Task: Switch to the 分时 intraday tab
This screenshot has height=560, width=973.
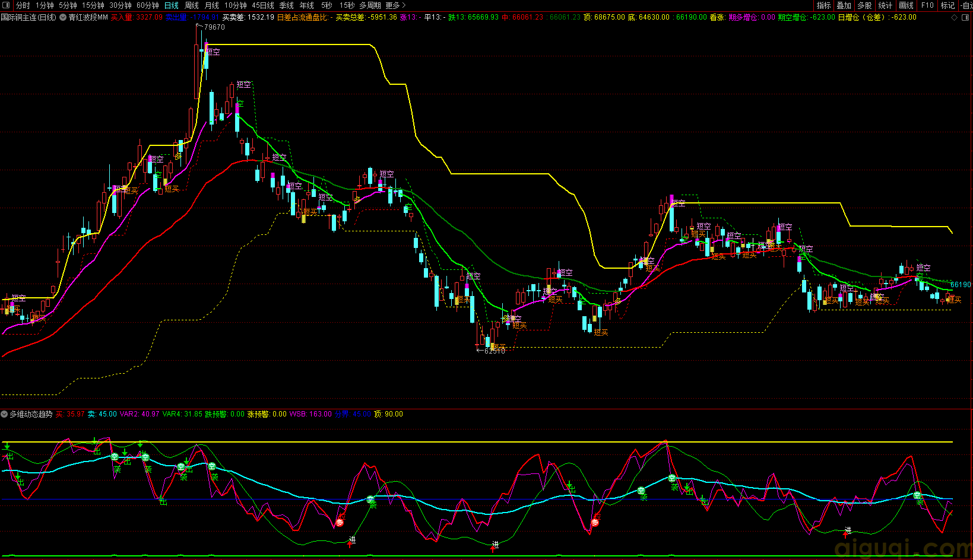Action: (x=23, y=5)
